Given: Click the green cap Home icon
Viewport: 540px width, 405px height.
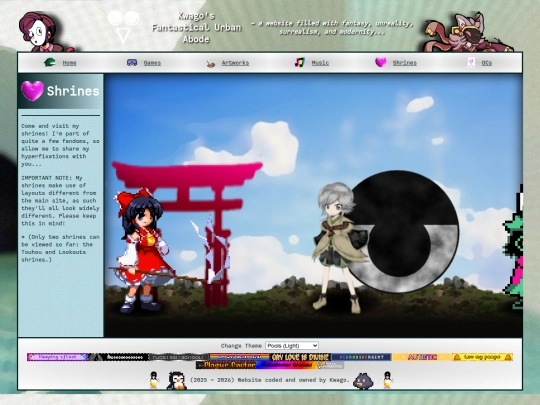Looking at the screenshot, I should click(x=50, y=62).
